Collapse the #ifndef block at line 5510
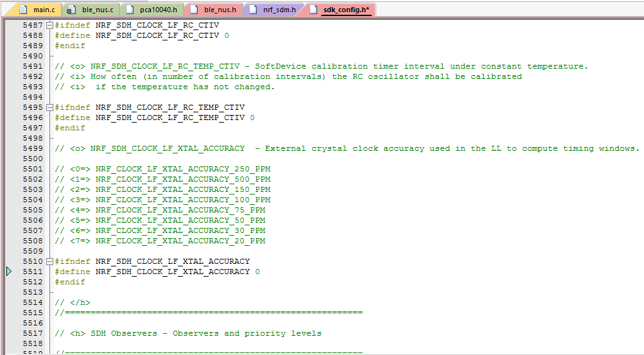This screenshot has width=644, height=355. (x=49, y=261)
